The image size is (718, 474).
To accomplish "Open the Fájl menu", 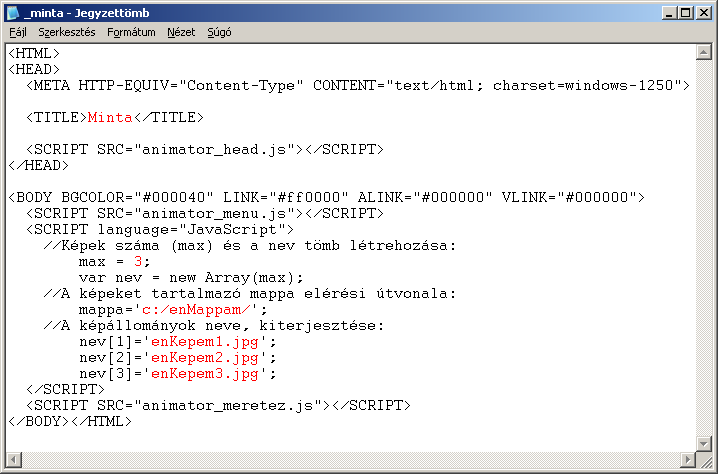I will click(18, 32).
